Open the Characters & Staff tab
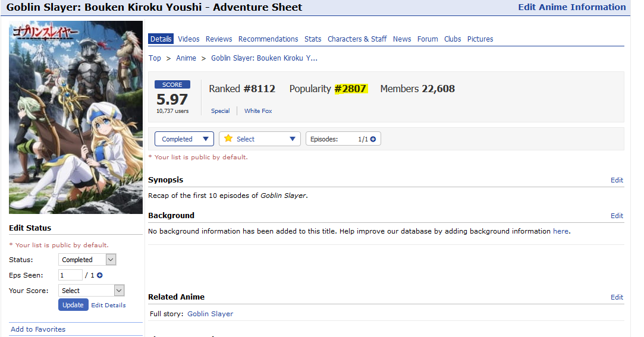The width and height of the screenshot is (644, 337). click(x=357, y=39)
